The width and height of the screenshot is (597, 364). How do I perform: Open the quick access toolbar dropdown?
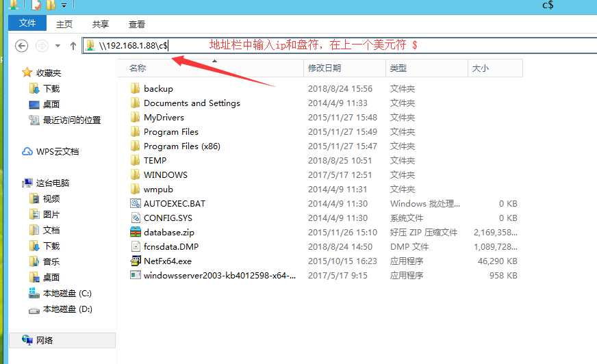pyautogui.click(x=64, y=5)
